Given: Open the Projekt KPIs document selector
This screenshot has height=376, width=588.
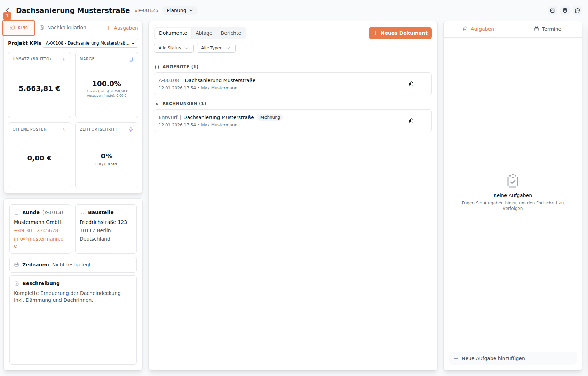Looking at the screenshot, I should 90,43.
